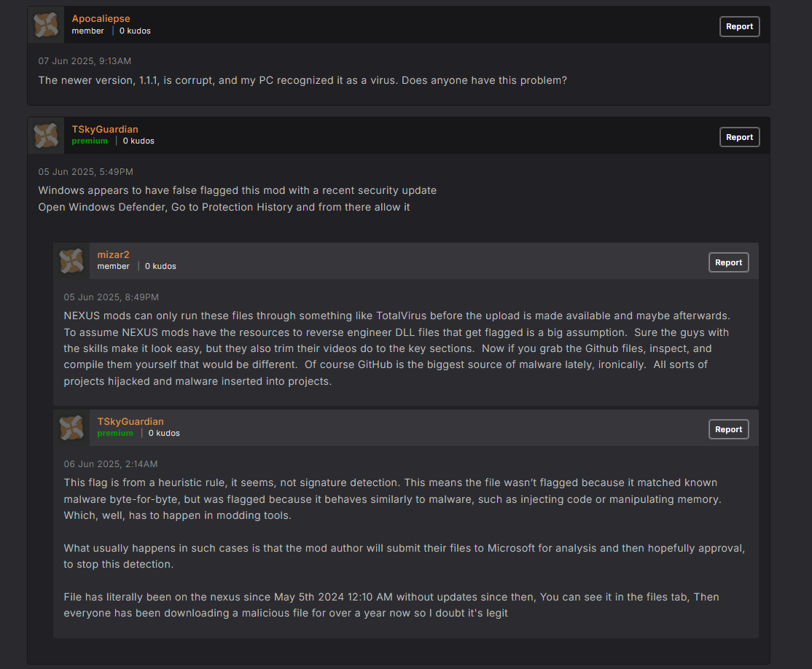Open avatar on TSkyGuardian's 06 Jun reply

pyautogui.click(x=71, y=428)
